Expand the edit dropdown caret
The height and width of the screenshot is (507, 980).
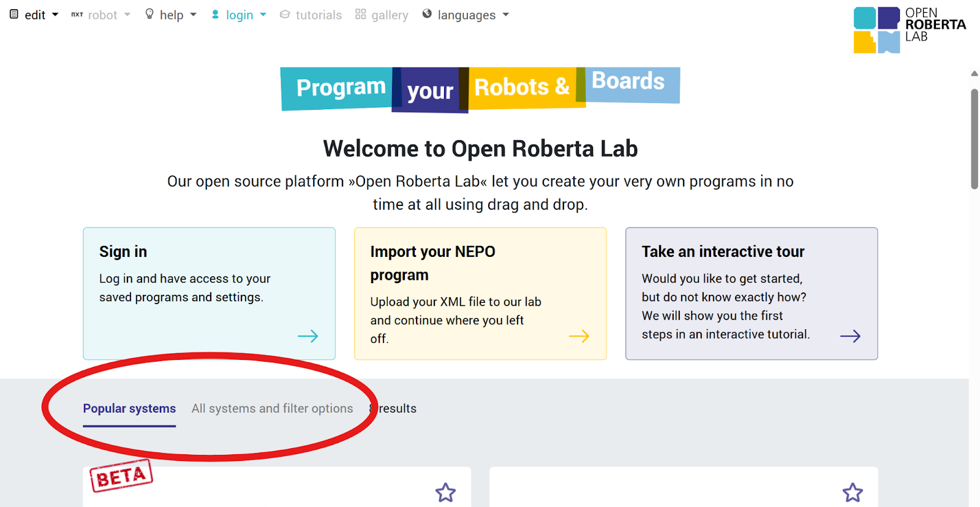pyautogui.click(x=55, y=15)
